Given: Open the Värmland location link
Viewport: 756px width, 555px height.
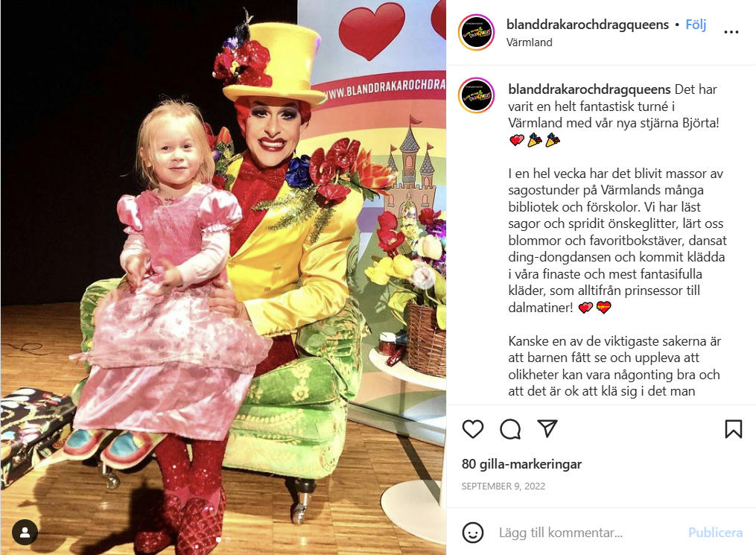Looking at the screenshot, I should pos(529,42).
